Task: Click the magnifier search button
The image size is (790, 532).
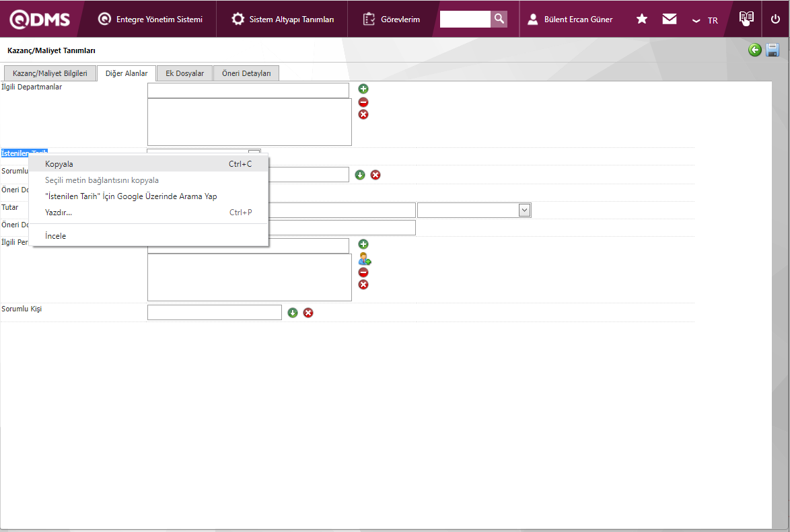Action: (499, 19)
